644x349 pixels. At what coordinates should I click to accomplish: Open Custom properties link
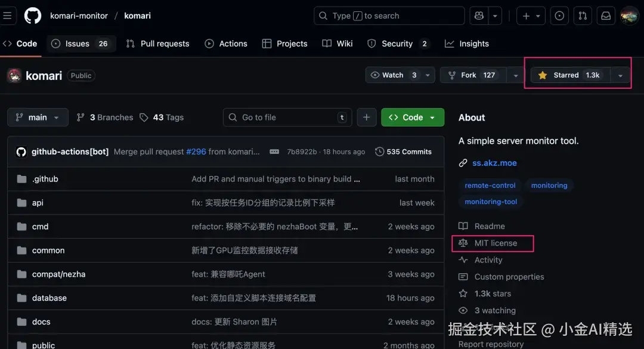pos(501,277)
